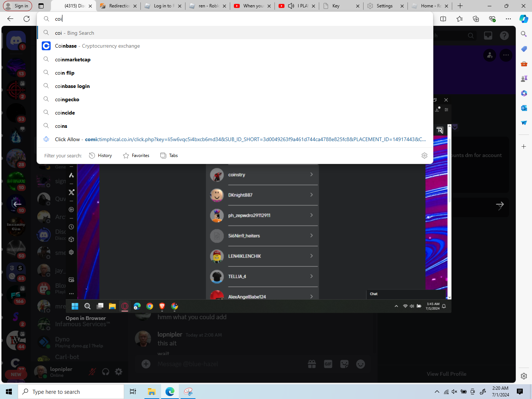
Task: Open Microsoft 365 in the Edge sidebar
Action: pos(524,93)
